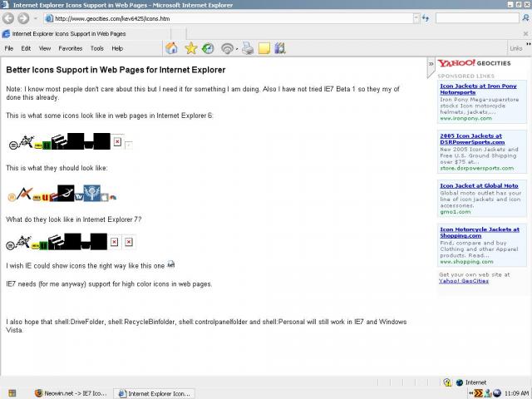The image size is (532, 399).
Task: Click the page icon in the address bar
Action: point(49,18)
